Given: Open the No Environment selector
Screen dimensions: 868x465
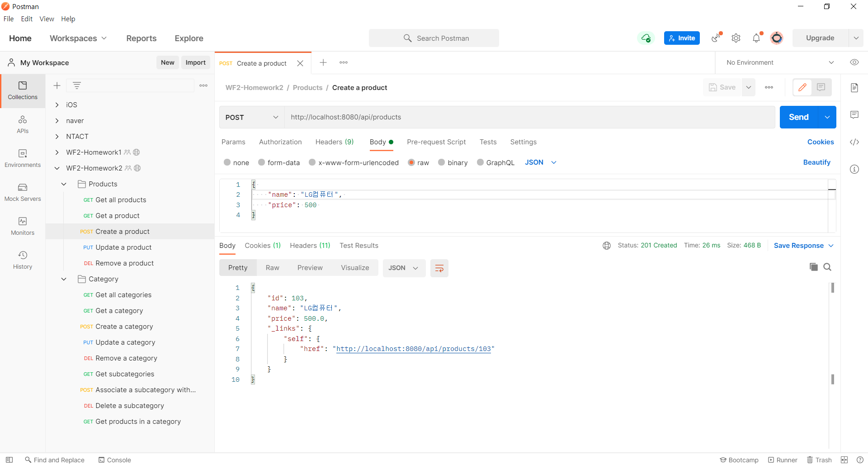Looking at the screenshot, I should [x=780, y=62].
